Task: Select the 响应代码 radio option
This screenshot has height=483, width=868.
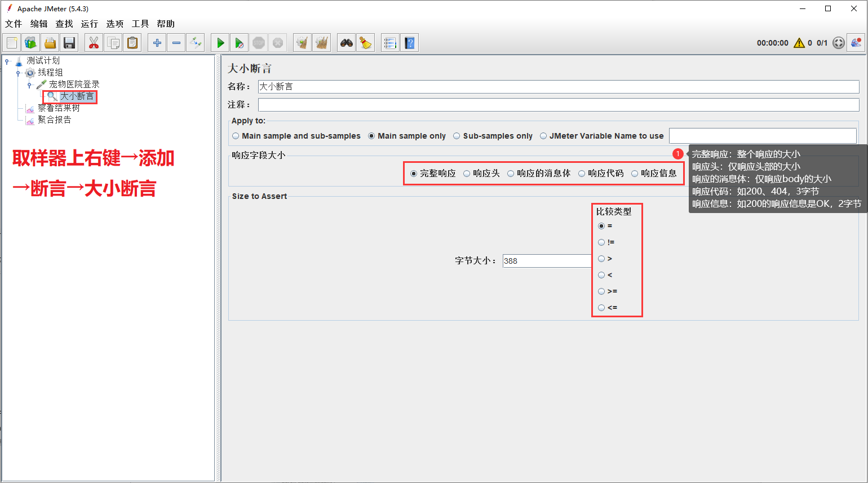Action: pos(582,174)
